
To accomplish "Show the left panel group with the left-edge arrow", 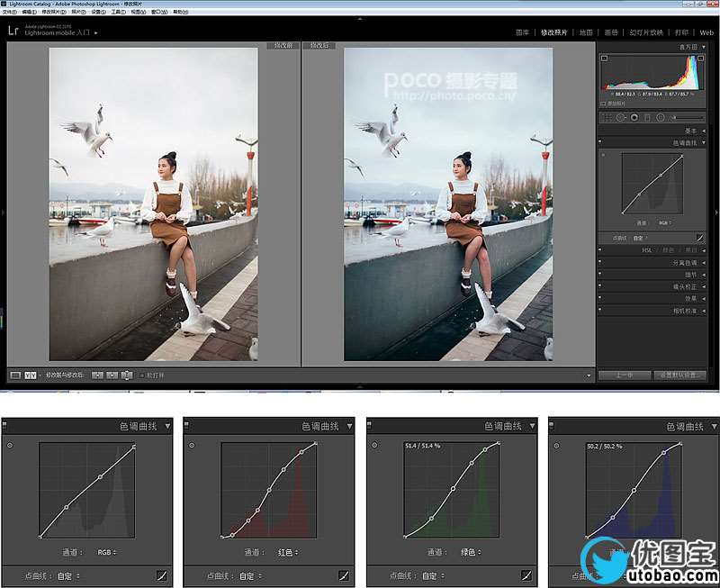I will pyautogui.click(x=3, y=213).
